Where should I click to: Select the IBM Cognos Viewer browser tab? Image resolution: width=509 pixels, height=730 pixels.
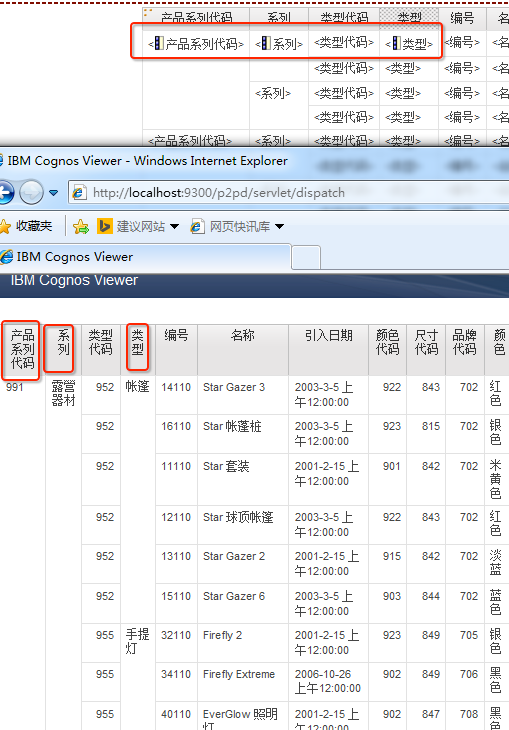coord(145,257)
